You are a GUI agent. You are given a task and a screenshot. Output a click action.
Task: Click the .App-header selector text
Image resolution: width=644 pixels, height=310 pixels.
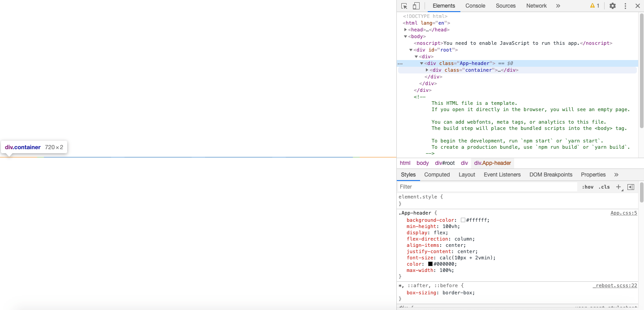(x=415, y=213)
